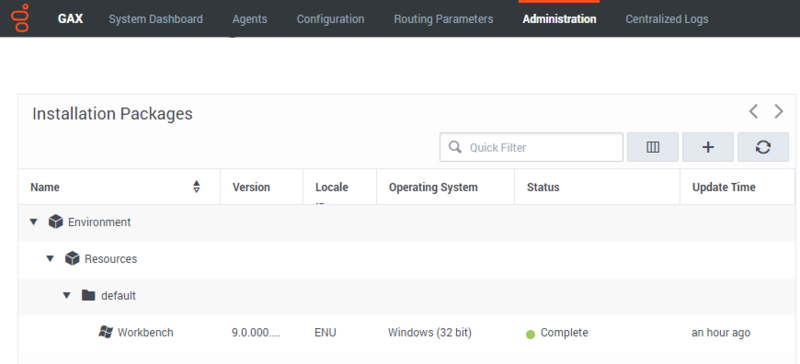800x364 pixels.
Task: Collapse the Resources tree node
Action: coord(50,259)
